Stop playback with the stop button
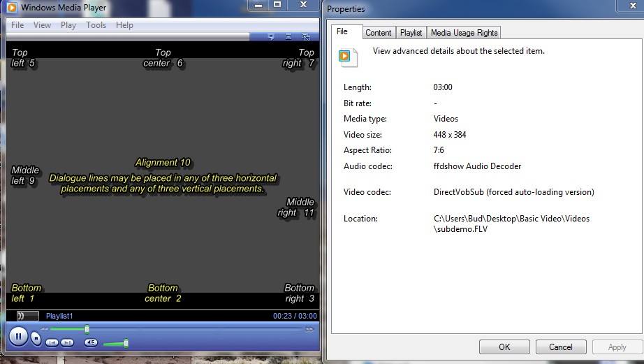The width and height of the screenshot is (644, 364). coord(36,339)
